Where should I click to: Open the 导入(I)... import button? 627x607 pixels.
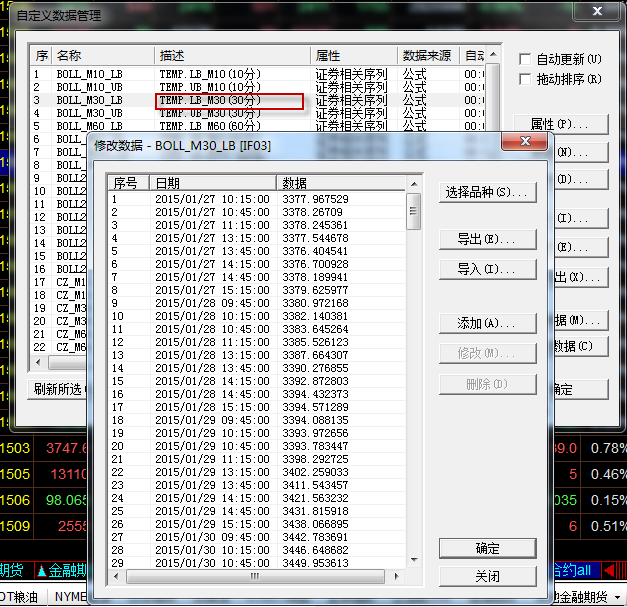pos(487,269)
